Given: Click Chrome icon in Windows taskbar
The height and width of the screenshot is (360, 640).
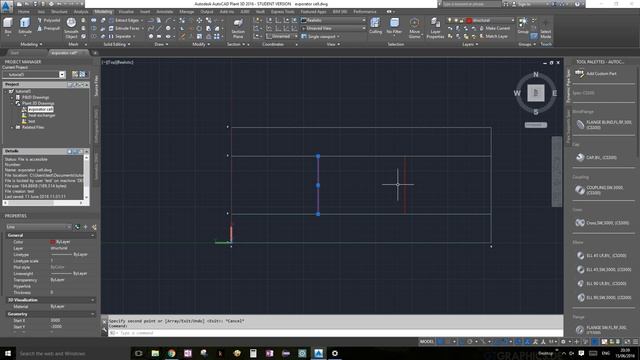Looking at the screenshot, I should 171,353.
